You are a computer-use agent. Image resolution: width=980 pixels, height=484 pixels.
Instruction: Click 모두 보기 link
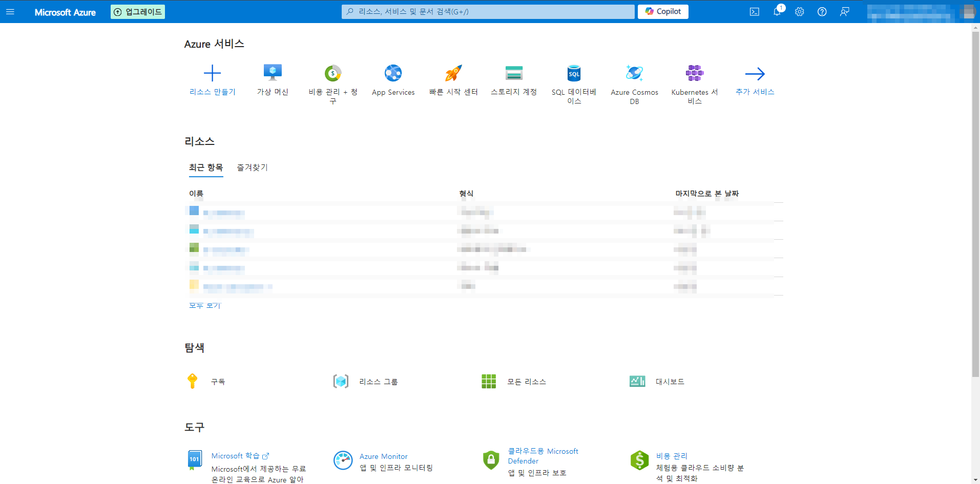pos(205,305)
